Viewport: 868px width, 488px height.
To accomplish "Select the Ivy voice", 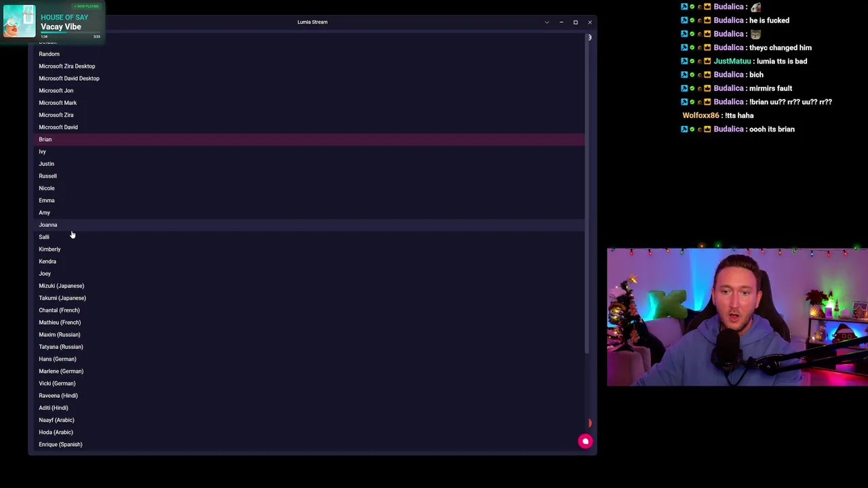I will (309, 152).
